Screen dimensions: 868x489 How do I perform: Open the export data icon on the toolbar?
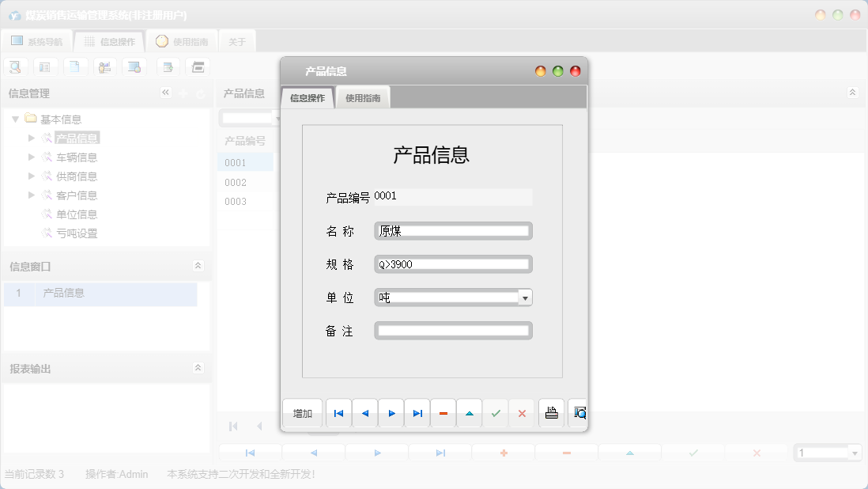click(x=167, y=66)
